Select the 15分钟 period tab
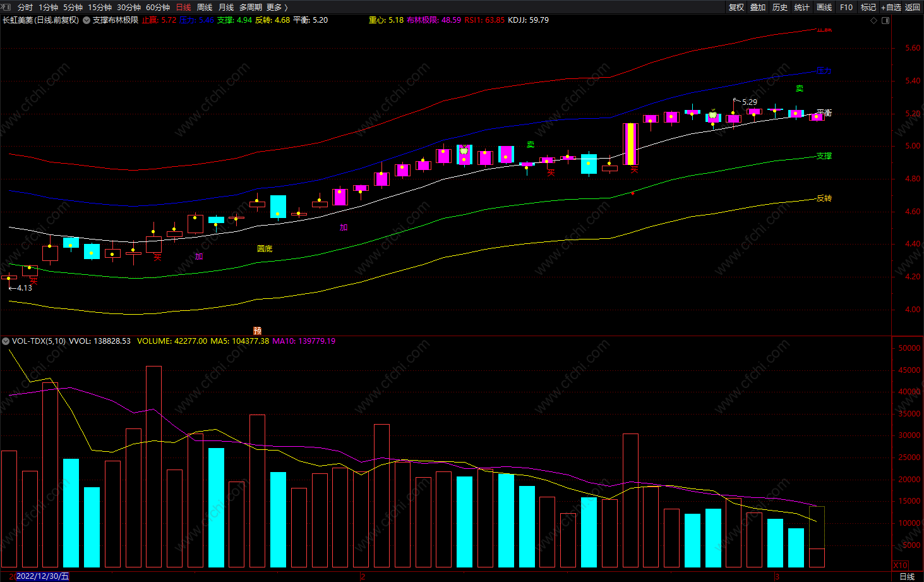 [100, 7]
